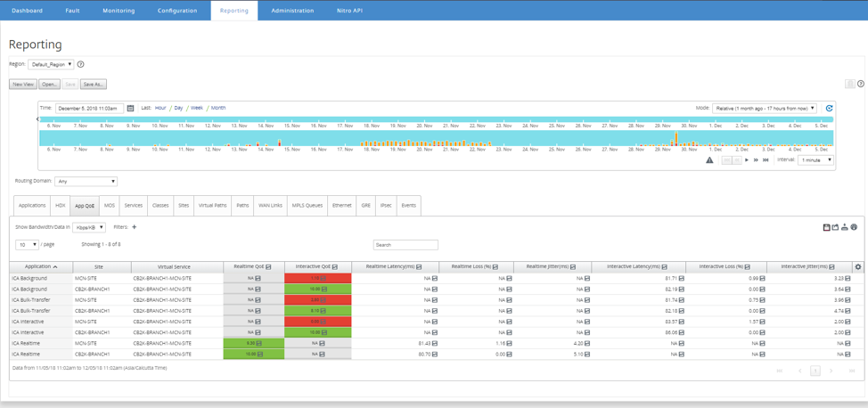868x408 pixels.
Task: Click the Filters plus icon
Action: [x=134, y=226]
